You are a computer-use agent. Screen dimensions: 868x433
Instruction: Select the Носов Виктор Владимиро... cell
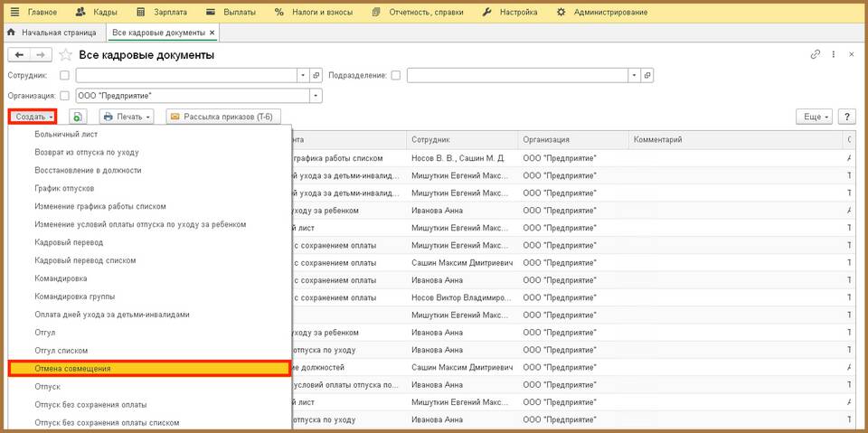[x=462, y=297]
